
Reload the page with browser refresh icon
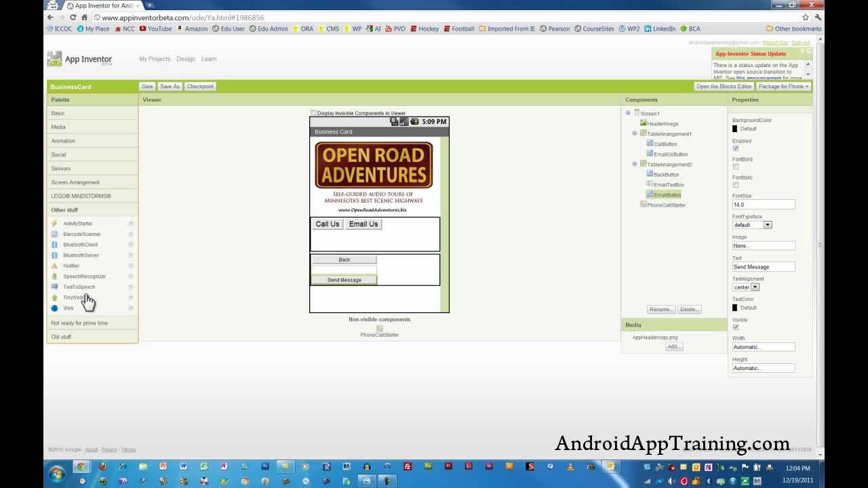pos(72,18)
